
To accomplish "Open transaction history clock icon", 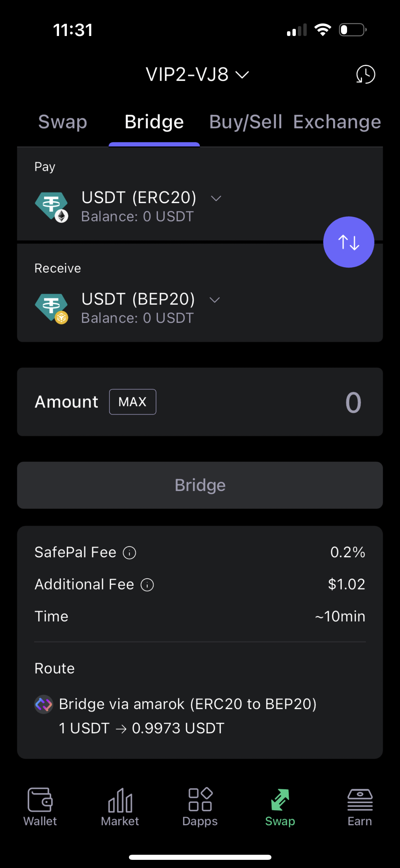I will click(x=365, y=74).
